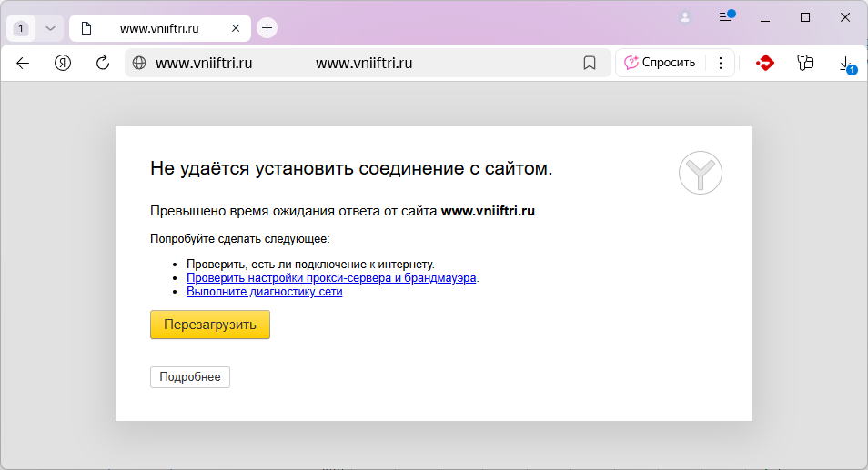Click the address bar URL field

[366, 63]
